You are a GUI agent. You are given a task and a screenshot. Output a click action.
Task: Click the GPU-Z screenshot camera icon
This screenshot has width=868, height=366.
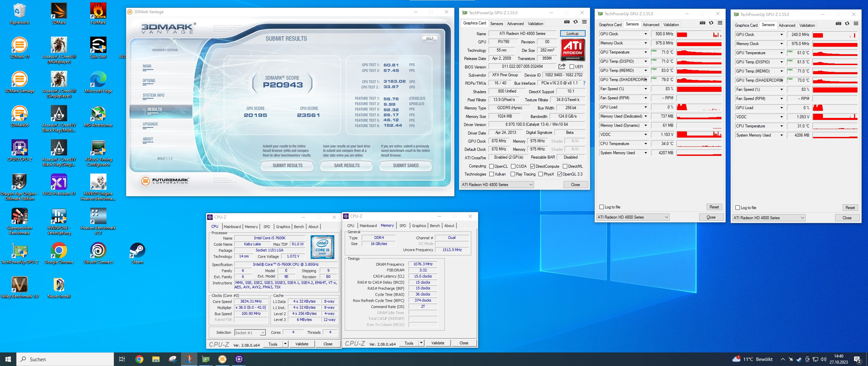click(567, 22)
